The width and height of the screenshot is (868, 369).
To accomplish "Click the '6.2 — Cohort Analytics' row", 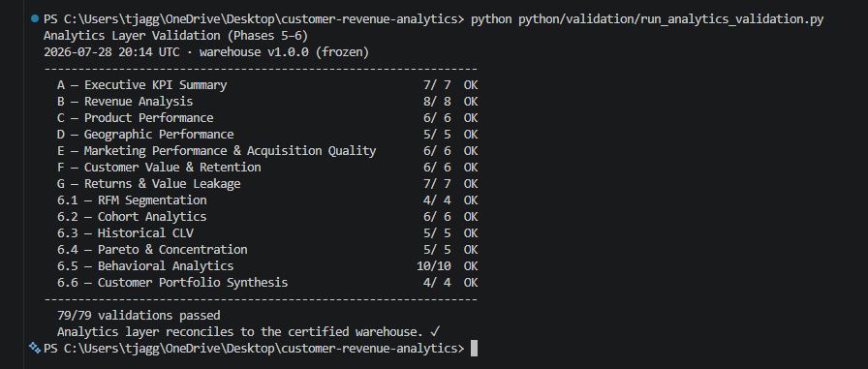I will [x=267, y=217].
